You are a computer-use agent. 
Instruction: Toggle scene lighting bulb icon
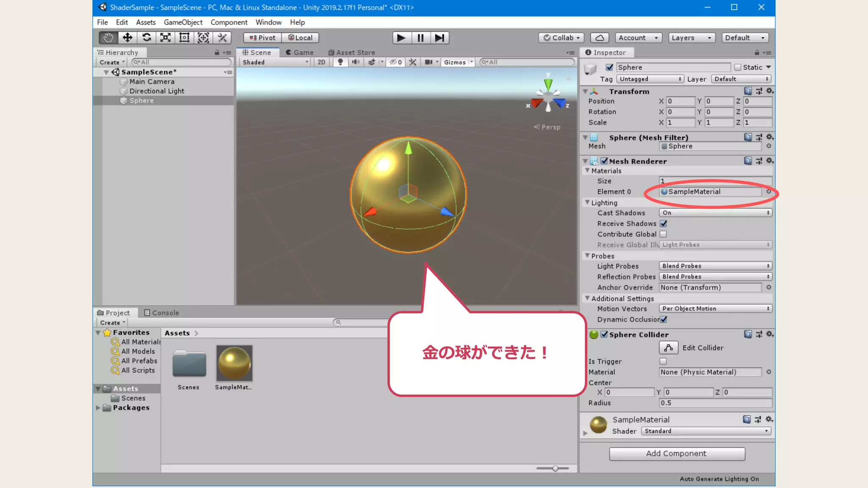click(x=340, y=62)
